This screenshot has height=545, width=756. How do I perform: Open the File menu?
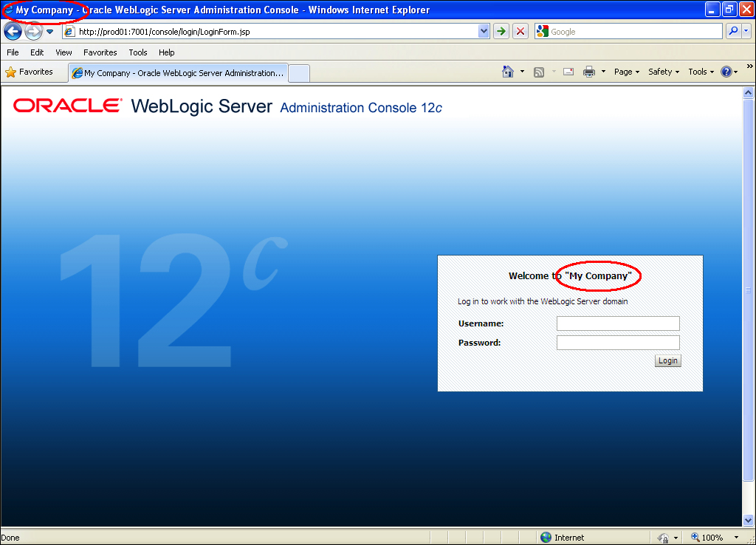(x=13, y=52)
